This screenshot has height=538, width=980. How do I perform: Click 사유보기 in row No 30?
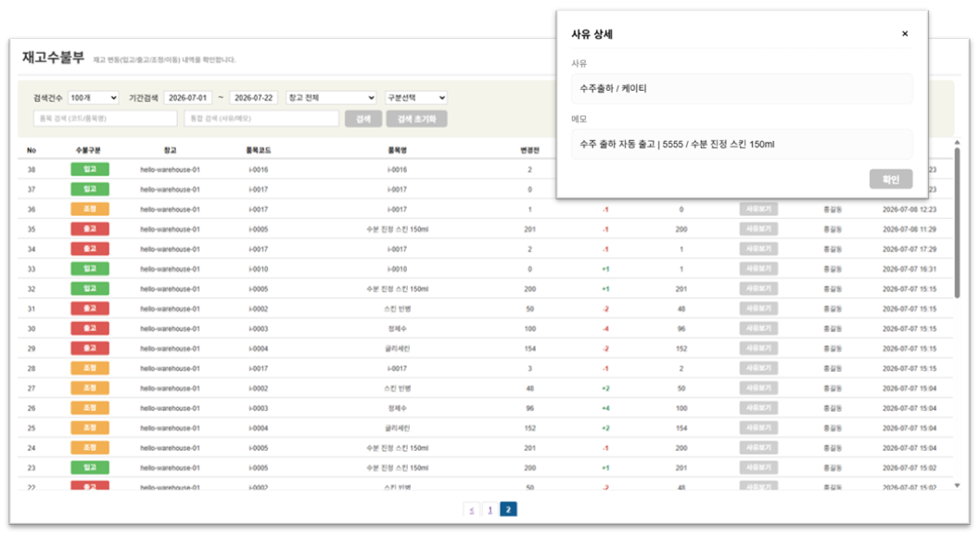(x=758, y=328)
